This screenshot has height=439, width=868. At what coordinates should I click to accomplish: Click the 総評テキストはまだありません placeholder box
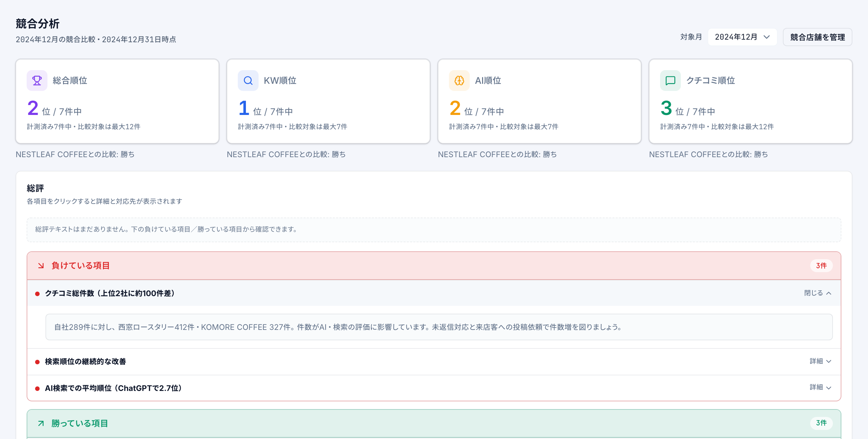tap(434, 230)
